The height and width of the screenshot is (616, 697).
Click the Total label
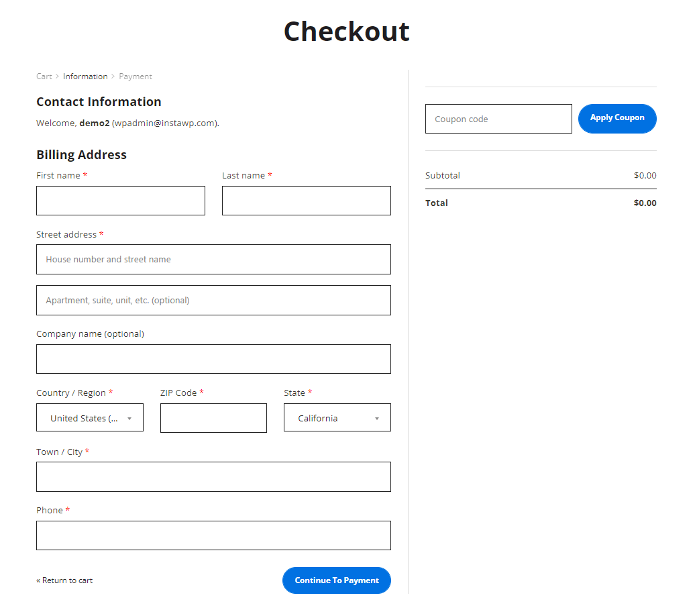[437, 203]
